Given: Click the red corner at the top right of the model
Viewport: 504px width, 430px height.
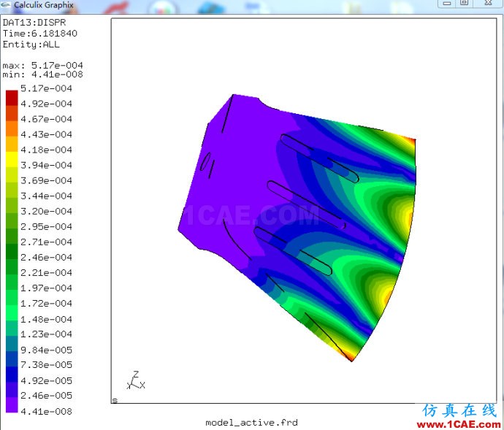Looking at the screenshot, I should point(411,140).
